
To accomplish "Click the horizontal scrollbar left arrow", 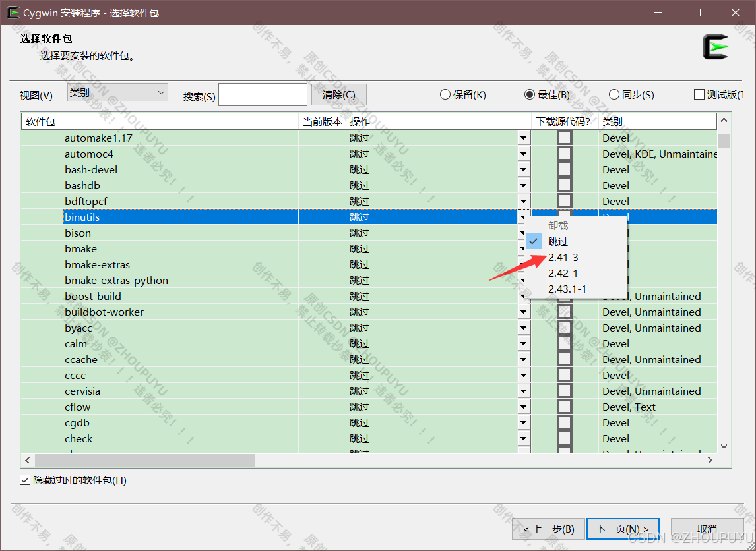I will point(28,461).
